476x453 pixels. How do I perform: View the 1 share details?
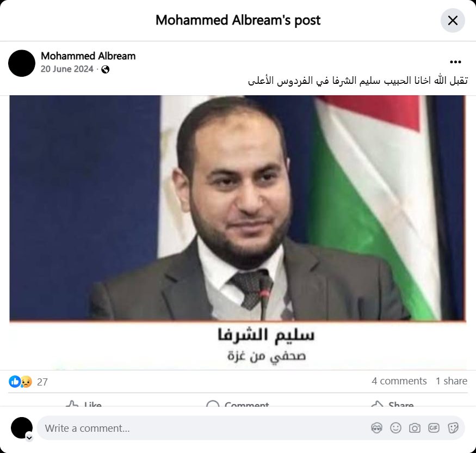tap(452, 381)
